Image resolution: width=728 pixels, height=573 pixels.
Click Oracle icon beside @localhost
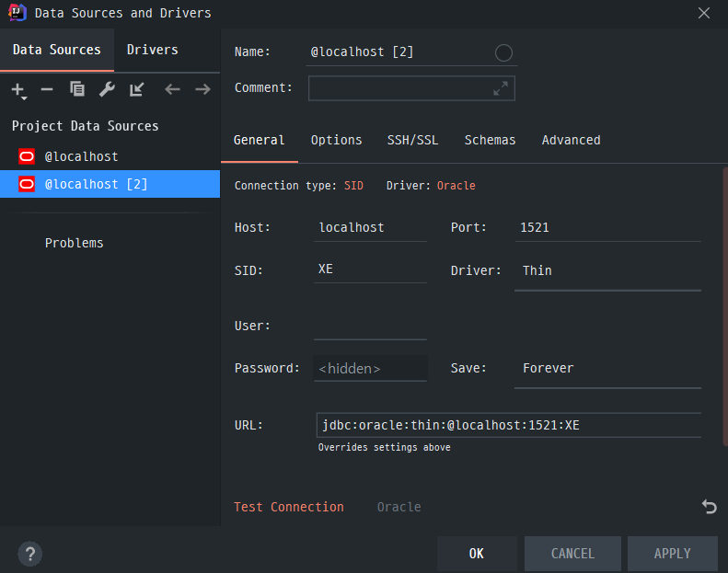tap(27, 156)
